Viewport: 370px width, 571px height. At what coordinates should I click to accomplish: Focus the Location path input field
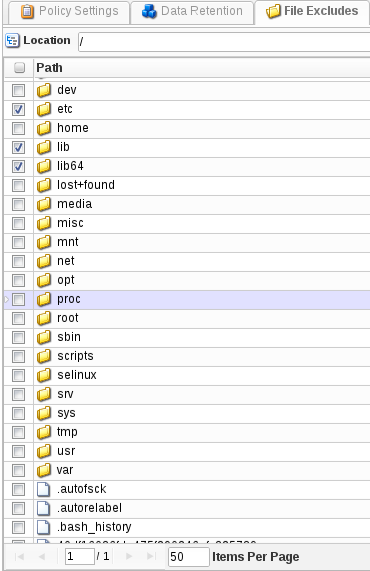[x=224, y=42]
